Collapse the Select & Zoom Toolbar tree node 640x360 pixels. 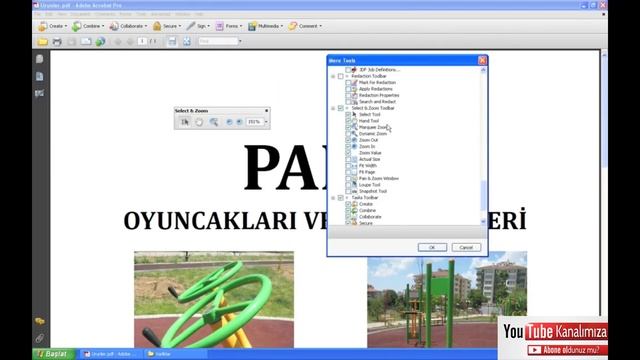coord(333,108)
